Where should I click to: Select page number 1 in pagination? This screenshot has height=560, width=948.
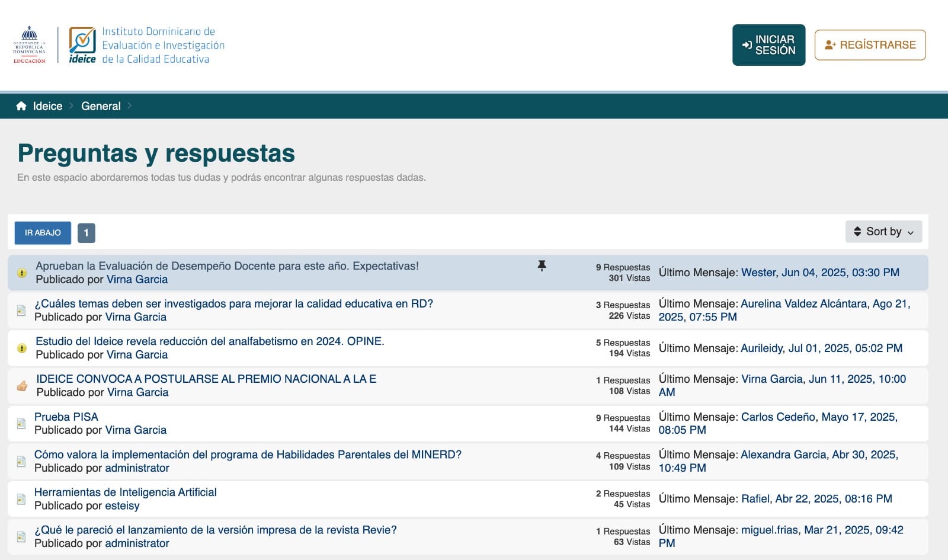click(86, 233)
